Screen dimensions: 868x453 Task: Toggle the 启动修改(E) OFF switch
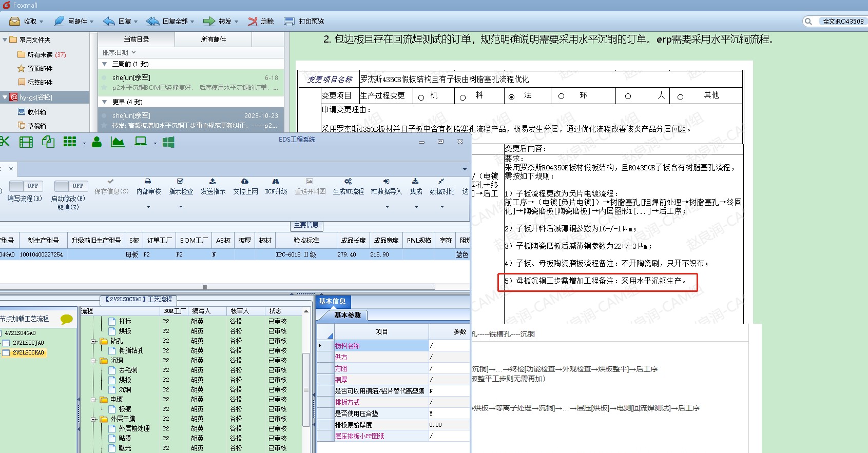click(71, 186)
